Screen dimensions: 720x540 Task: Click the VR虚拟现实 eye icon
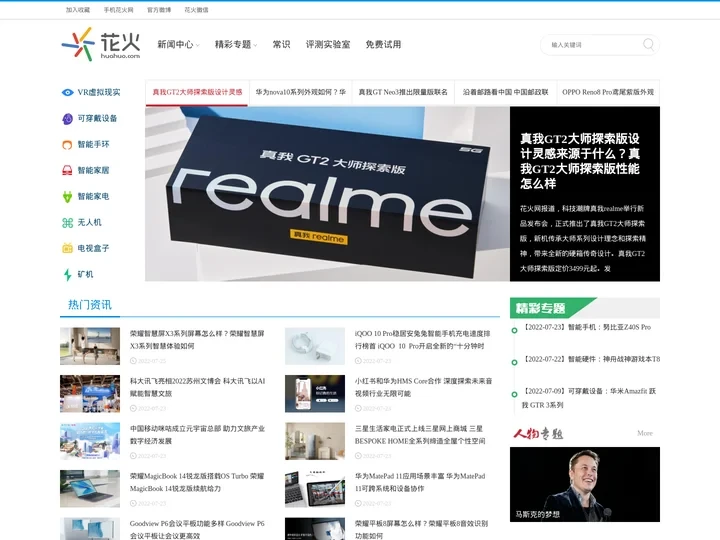point(68,92)
